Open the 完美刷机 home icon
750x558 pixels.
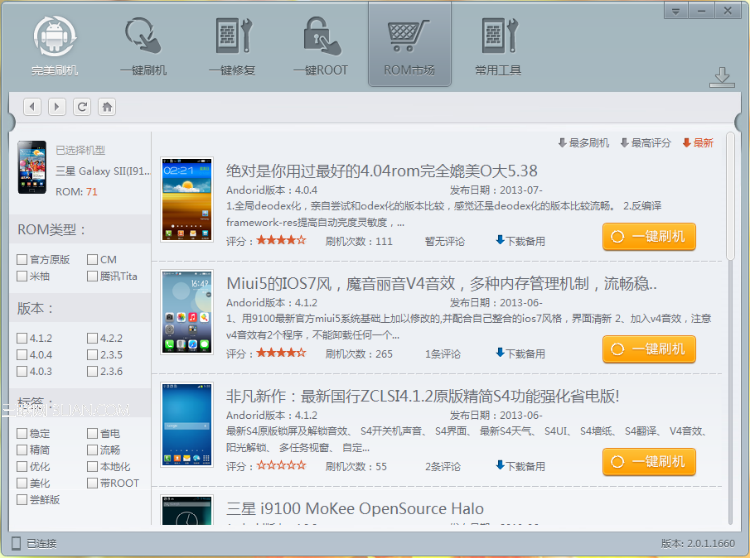55,46
